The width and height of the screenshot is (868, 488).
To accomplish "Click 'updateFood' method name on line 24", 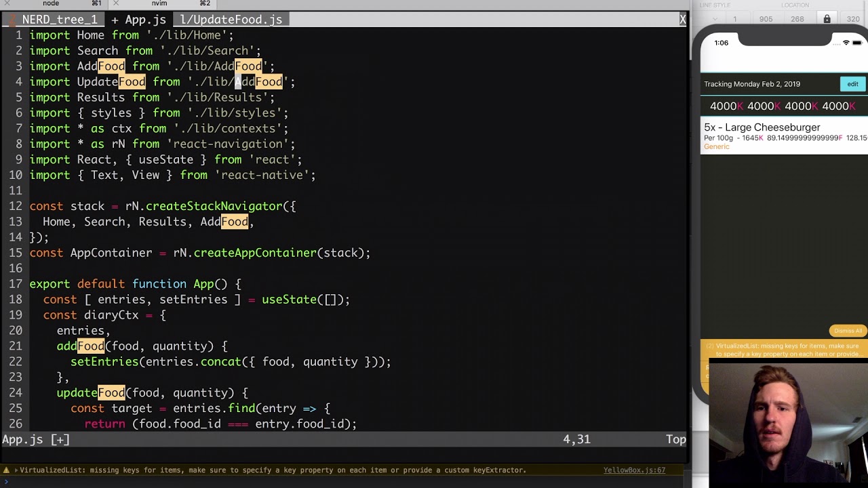I will click(91, 394).
